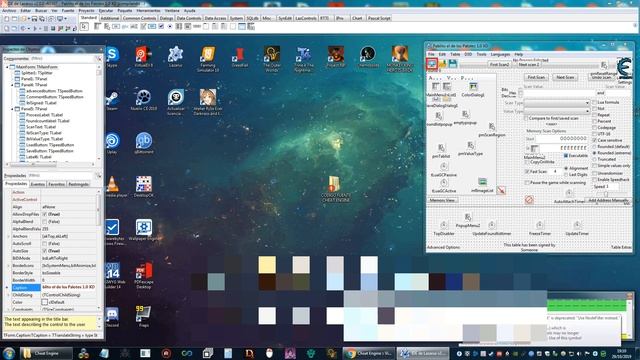The height and width of the screenshot is (360, 640).
Task: Select the FreezeTimer component icon
Action: [540, 225]
